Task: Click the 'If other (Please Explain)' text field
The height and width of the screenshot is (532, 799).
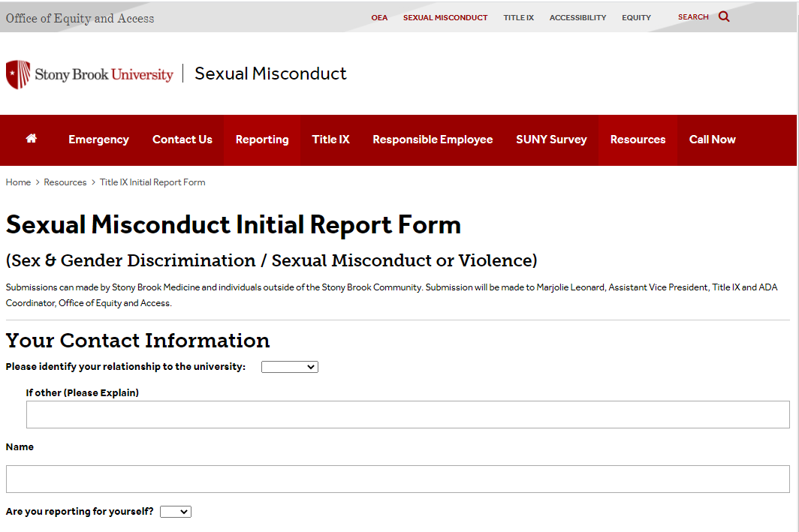Action: 408,414
